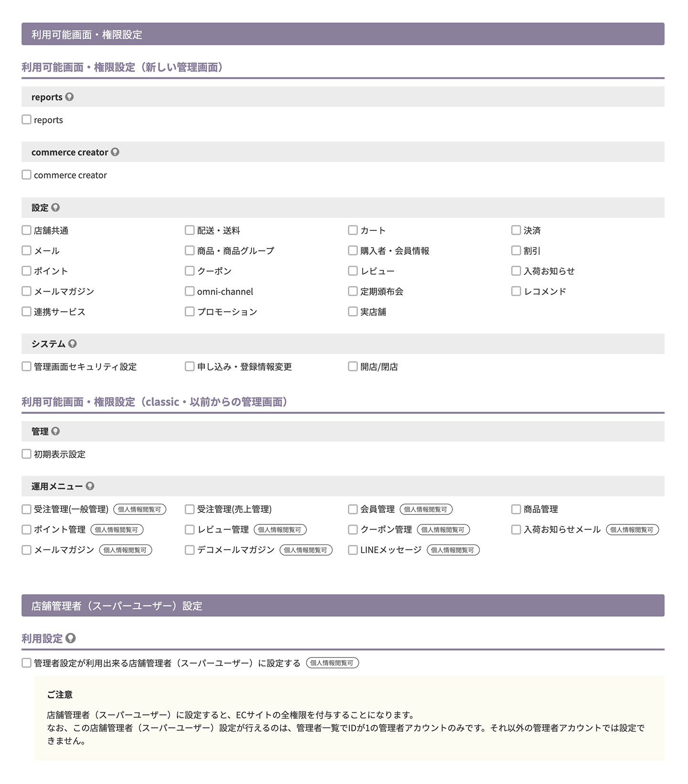The image size is (688, 784).
Task: Toggle クーポン管理 checkbox
Action: pyautogui.click(x=353, y=530)
